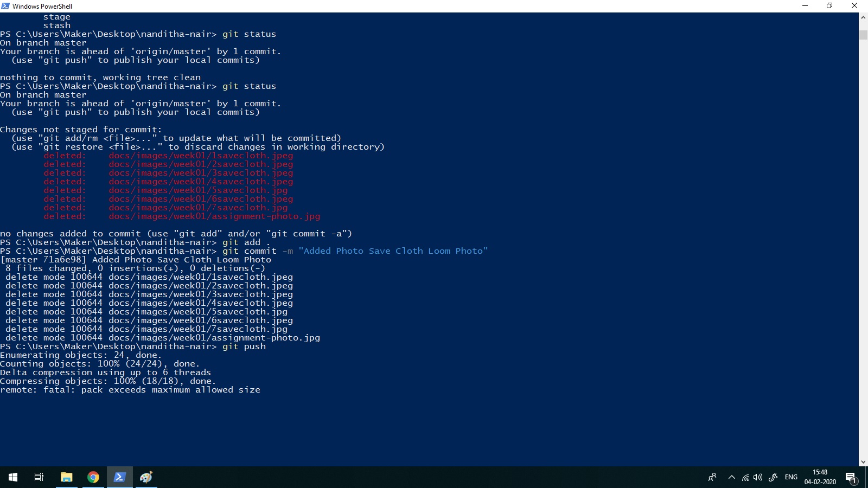Click 'Changes not staged for commit:' line
This screenshot has height=488, width=868.
[x=81, y=130]
